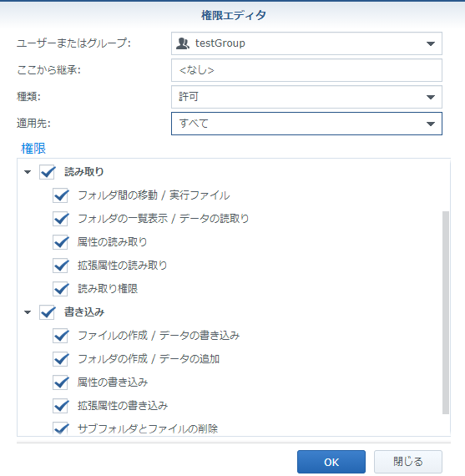The width and height of the screenshot is (465, 476).
Task: Open the 適用先 dropdown showing すべて
Action: (306, 124)
